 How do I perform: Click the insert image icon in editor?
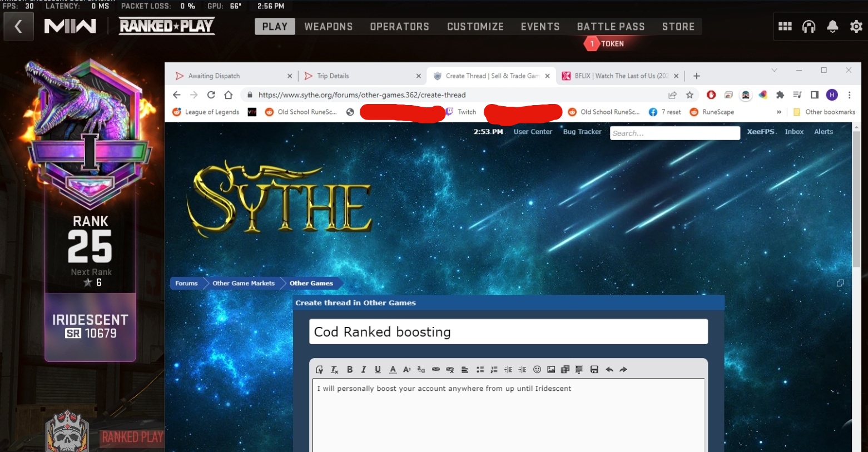point(551,370)
